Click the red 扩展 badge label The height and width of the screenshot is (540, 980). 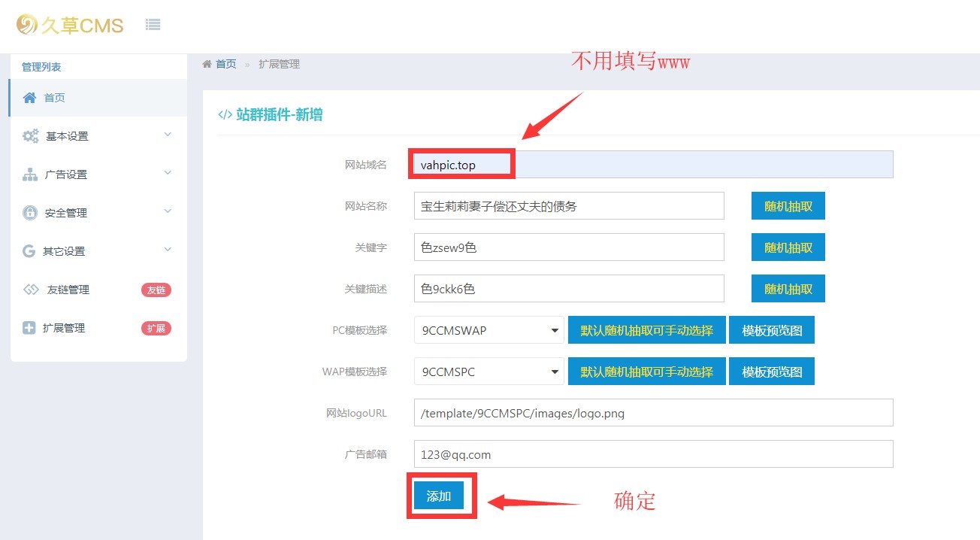tap(156, 328)
